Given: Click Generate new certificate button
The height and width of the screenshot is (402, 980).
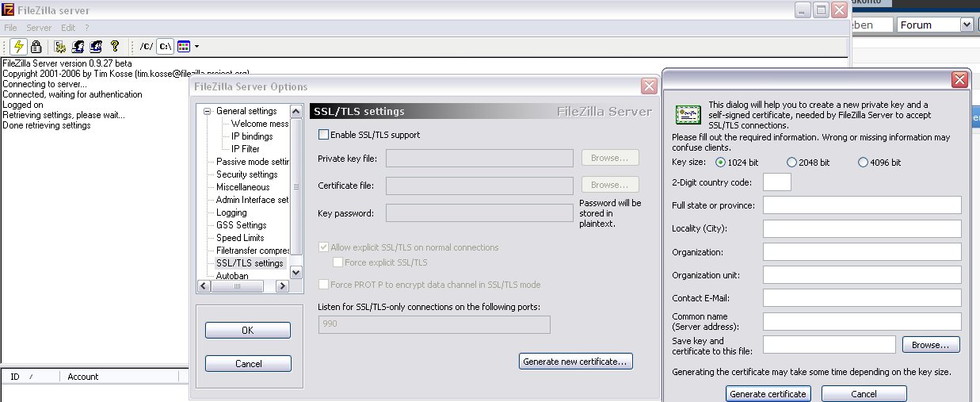Looking at the screenshot, I should click(576, 362).
